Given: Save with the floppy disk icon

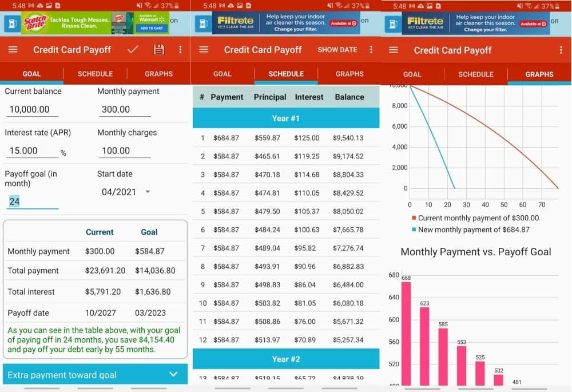Looking at the screenshot, I should (158, 49).
